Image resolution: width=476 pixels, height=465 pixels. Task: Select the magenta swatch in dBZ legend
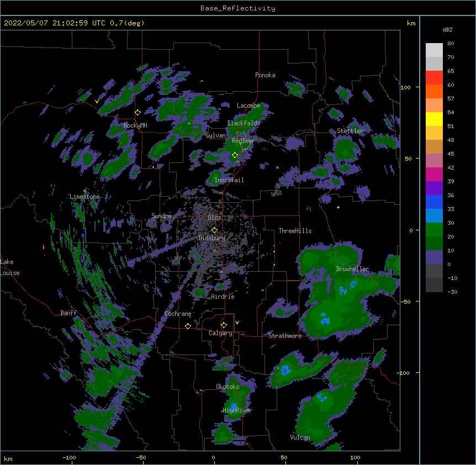click(434, 174)
